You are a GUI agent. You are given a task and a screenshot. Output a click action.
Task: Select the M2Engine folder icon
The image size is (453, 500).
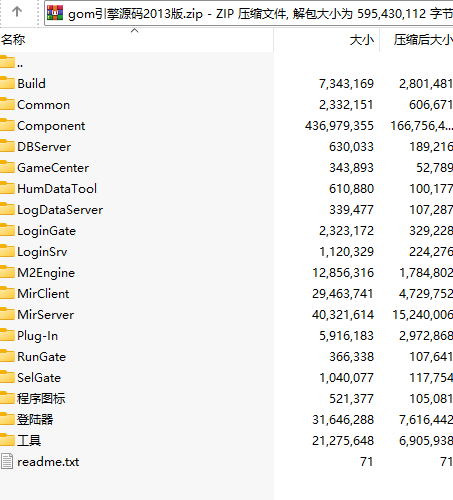point(7,272)
